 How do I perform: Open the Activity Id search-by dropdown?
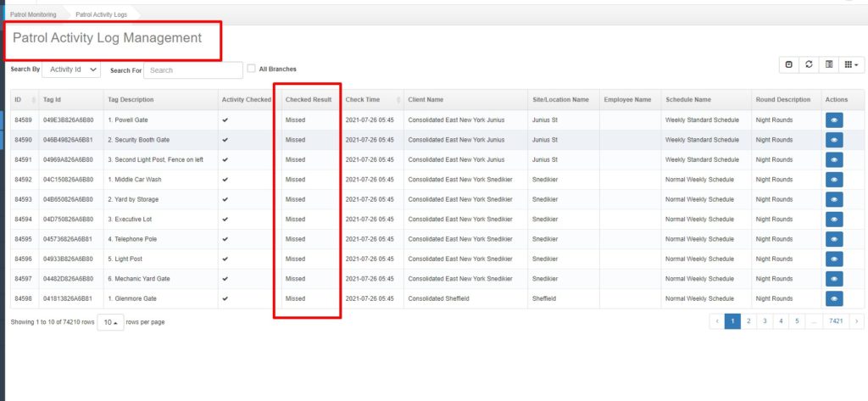(72, 70)
